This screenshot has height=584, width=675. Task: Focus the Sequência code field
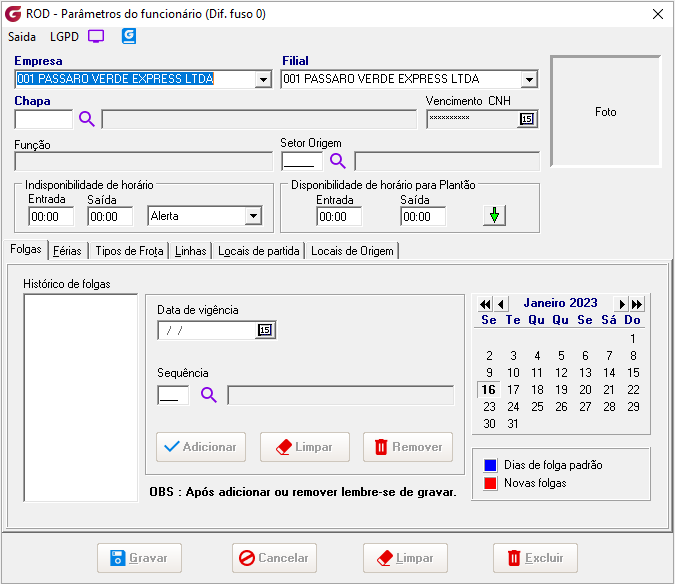click(173, 395)
